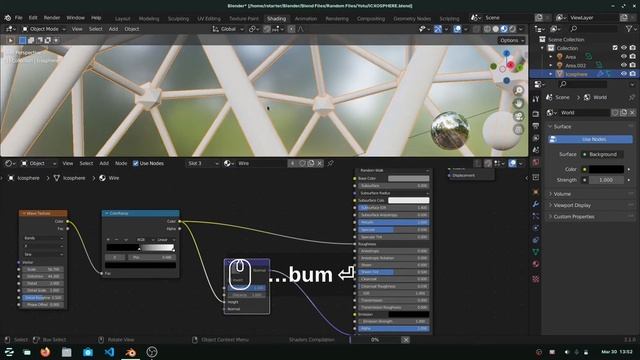Switch to the Layout workspace tab
Screen dimensions: 640x360
click(122, 18)
